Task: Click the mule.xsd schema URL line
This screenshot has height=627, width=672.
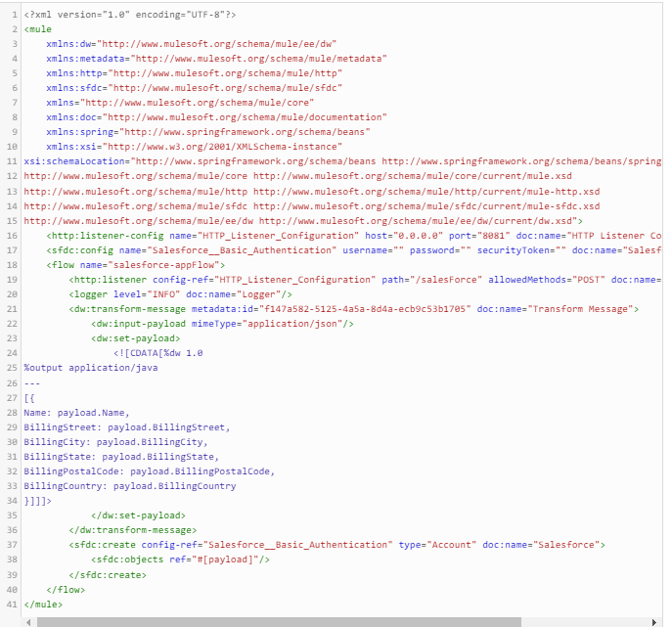Action: click(x=298, y=176)
